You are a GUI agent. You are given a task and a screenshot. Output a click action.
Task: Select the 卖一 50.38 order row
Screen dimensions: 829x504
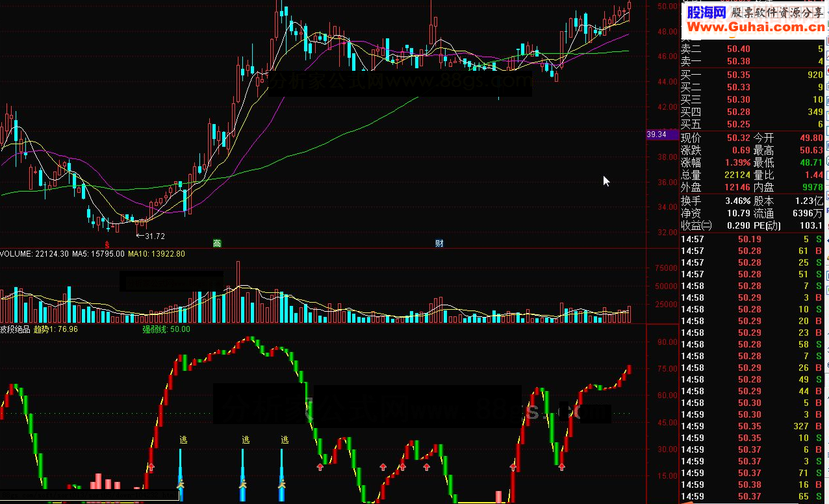(752, 61)
